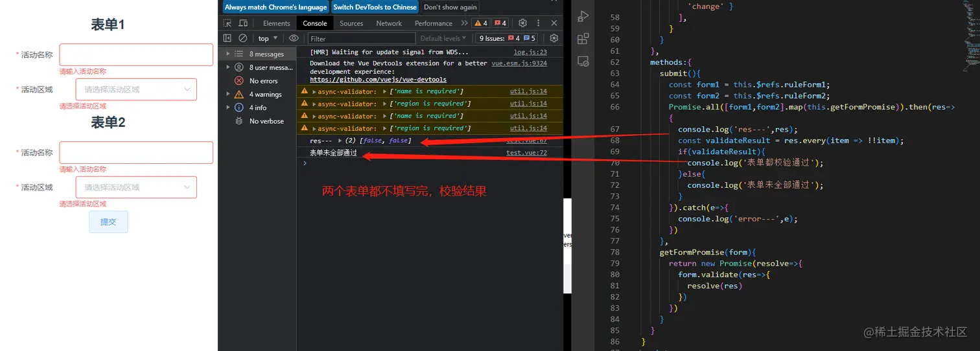Click the 表单1 heading
Screen dimensions: 980x351
point(108,25)
